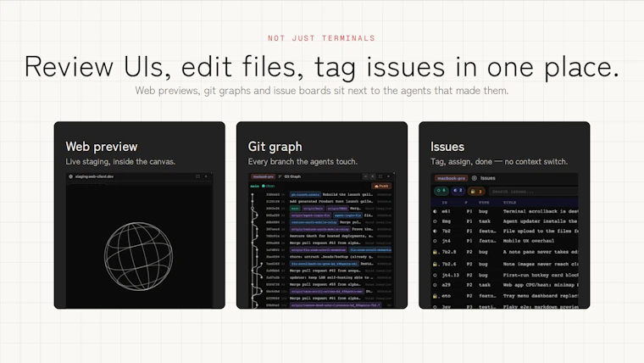Select the Issues tab label
644x363 pixels.
[x=488, y=178]
